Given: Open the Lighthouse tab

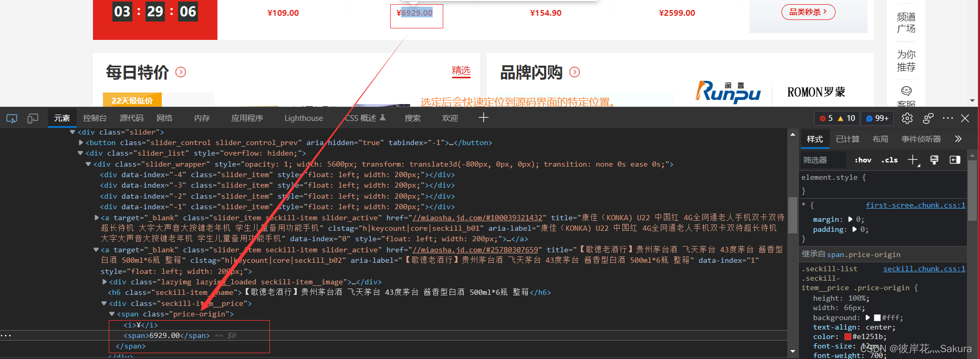Looking at the screenshot, I should pyautogui.click(x=304, y=118).
